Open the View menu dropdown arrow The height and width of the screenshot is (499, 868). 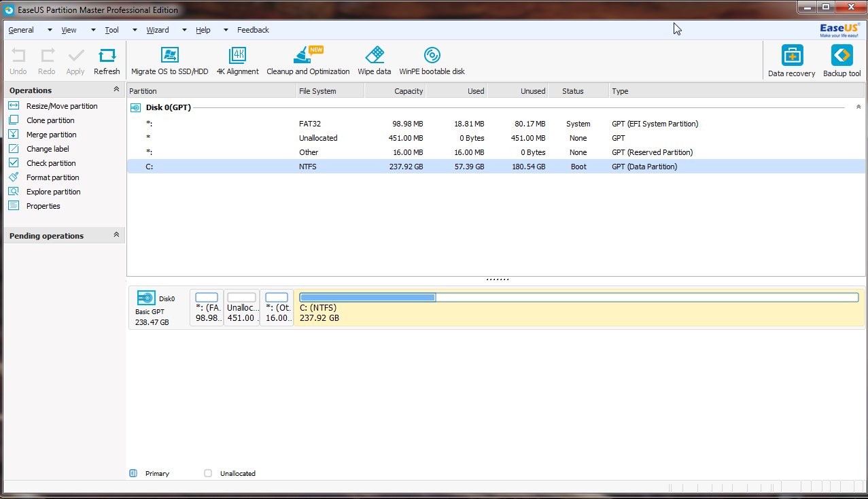(x=93, y=30)
